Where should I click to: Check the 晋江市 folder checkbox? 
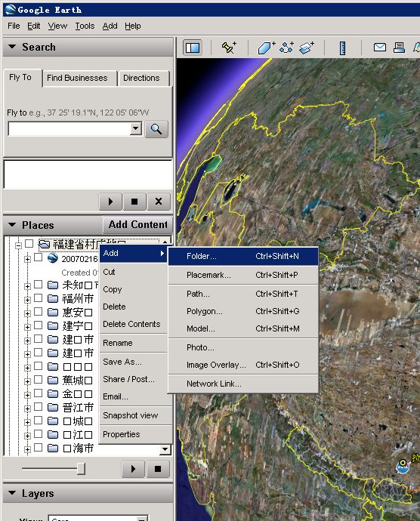pos(39,407)
